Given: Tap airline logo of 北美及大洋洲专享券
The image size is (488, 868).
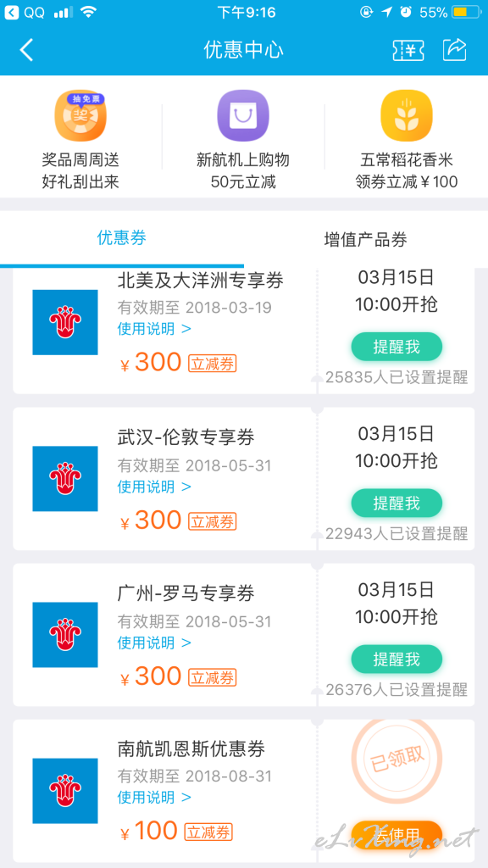Looking at the screenshot, I should click(x=65, y=322).
